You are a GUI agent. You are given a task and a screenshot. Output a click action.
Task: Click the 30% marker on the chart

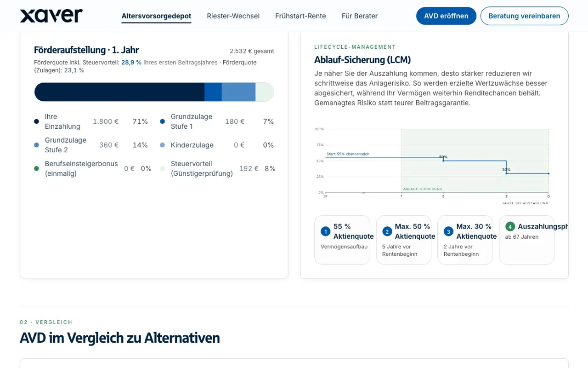(506, 173)
